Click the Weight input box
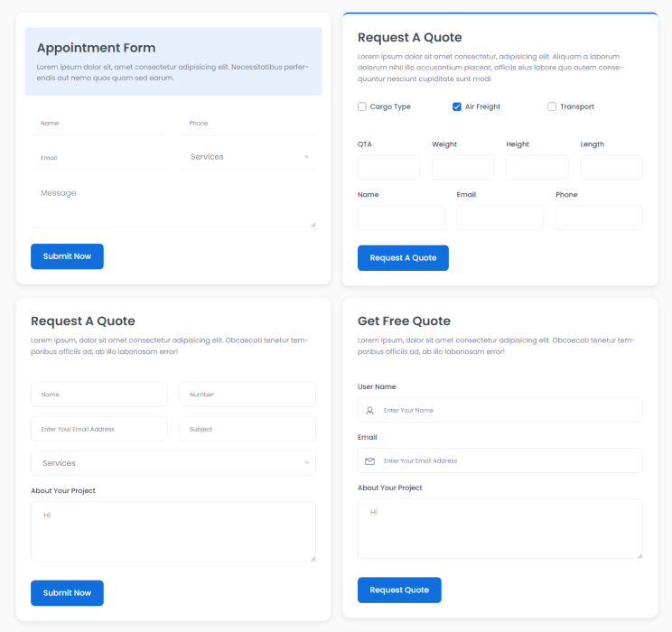Screen dimensions: 672x632 [463, 167]
